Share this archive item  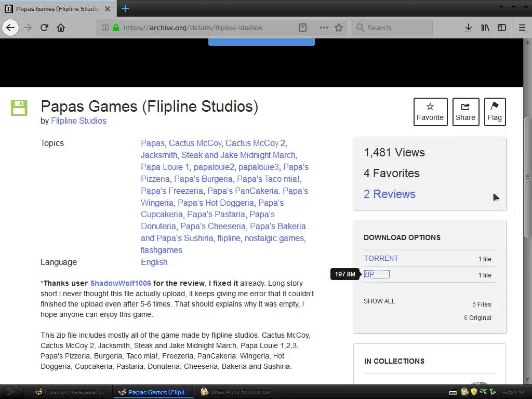tap(465, 112)
